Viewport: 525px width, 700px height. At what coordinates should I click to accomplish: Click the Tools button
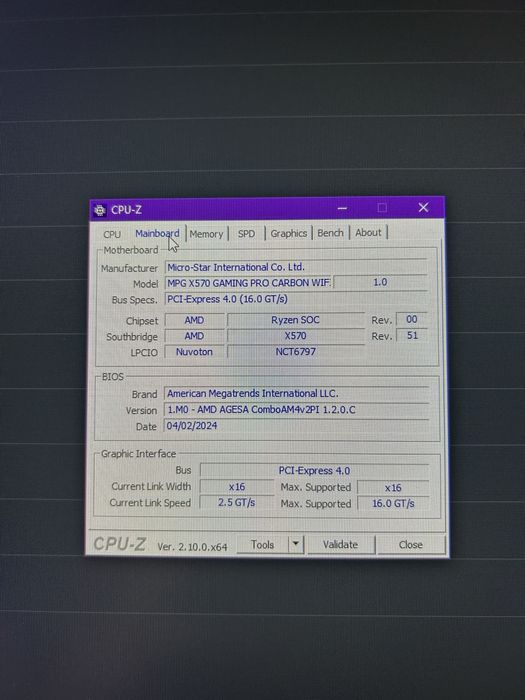262,545
